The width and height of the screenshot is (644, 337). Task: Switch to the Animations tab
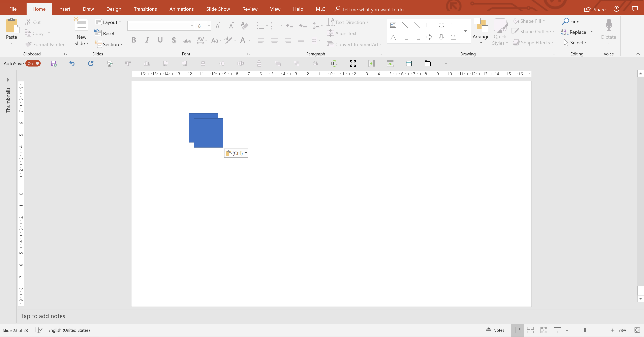click(182, 9)
